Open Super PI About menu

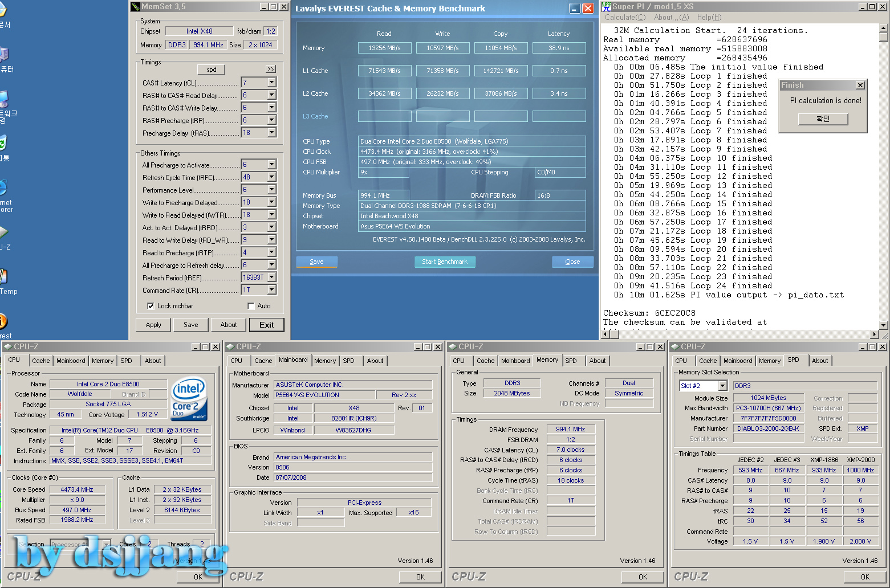tap(672, 18)
